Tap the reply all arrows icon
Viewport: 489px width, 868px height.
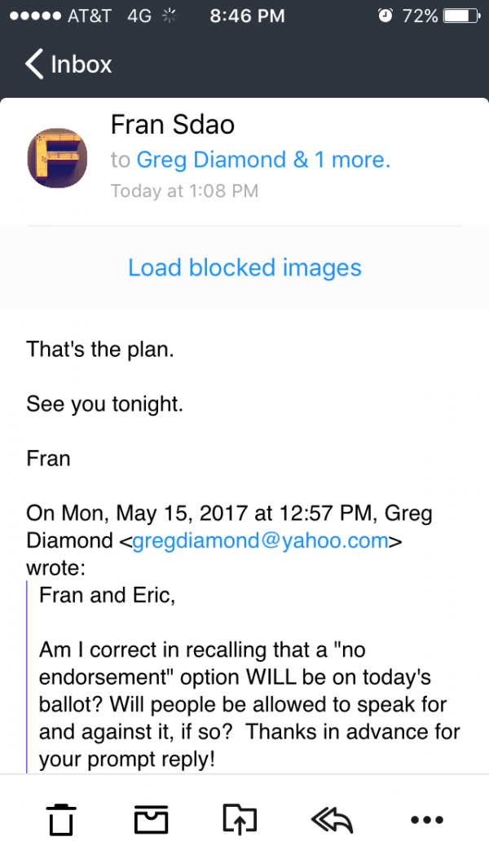pyautogui.click(x=332, y=819)
